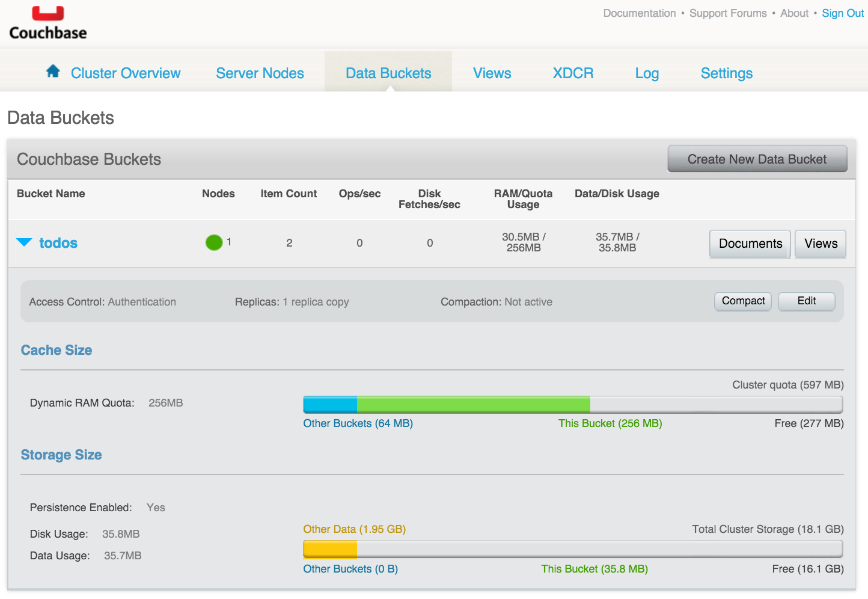This screenshot has width=868, height=599.
Task: Switch to the Server Nodes tab
Action: tap(260, 73)
